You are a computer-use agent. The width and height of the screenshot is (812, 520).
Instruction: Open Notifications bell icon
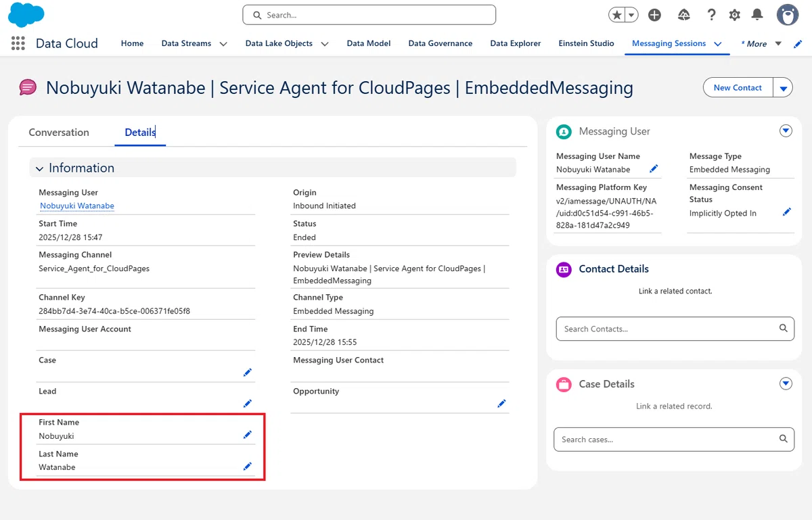pyautogui.click(x=757, y=15)
